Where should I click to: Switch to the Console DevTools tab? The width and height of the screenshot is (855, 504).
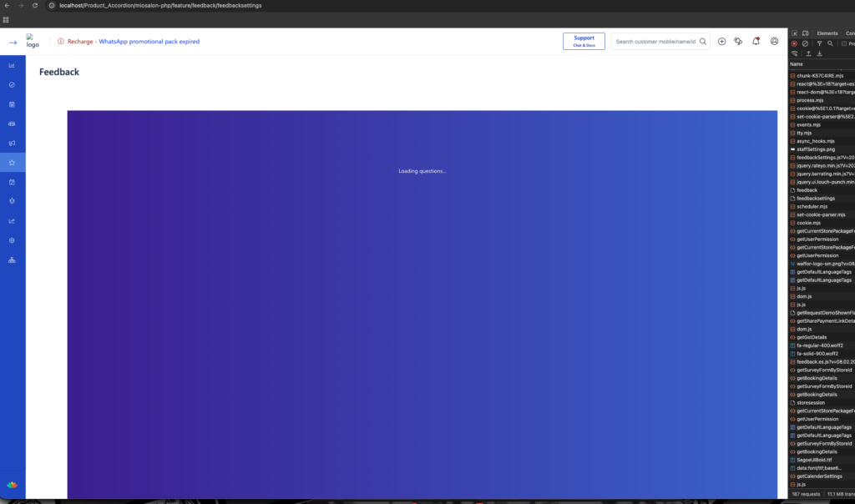pos(850,33)
